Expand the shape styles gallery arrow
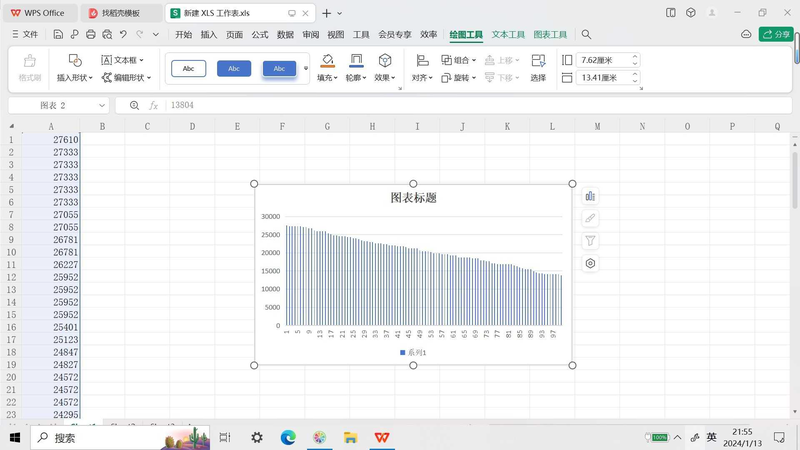The height and width of the screenshot is (450, 800). pyautogui.click(x=306, y=69)
